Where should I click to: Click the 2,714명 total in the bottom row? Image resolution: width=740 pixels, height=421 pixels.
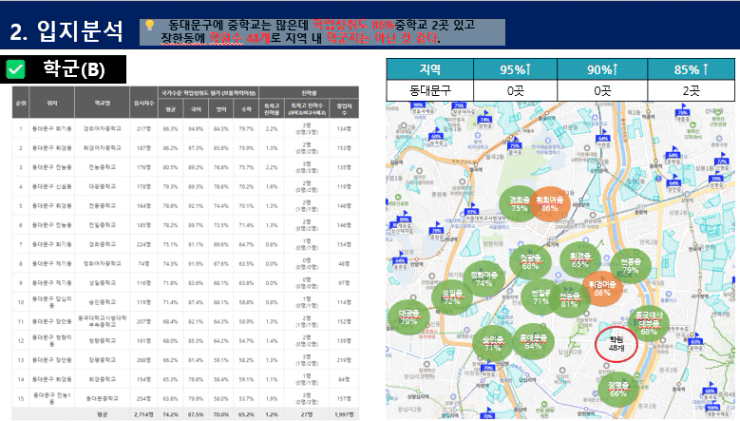click(x=143, y=414)
